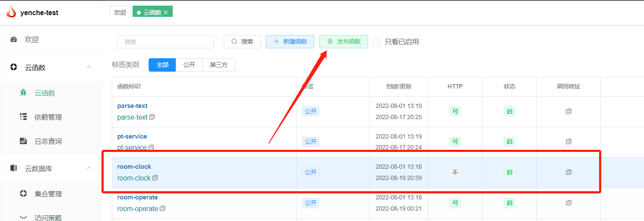644x221 pixels.
Task: Switch to the 欢迎 tab
Action: 120,13
